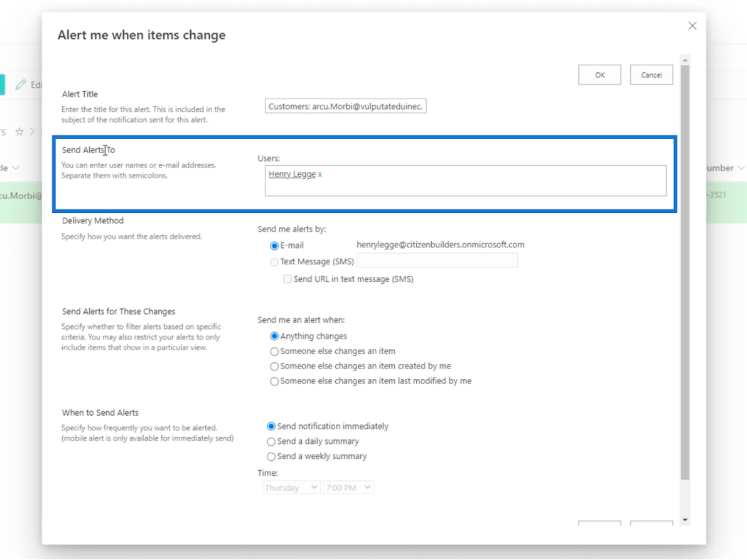Click the Edit pencil icon in background
Viewport: 747px width, 560px height.
[20, 85]
